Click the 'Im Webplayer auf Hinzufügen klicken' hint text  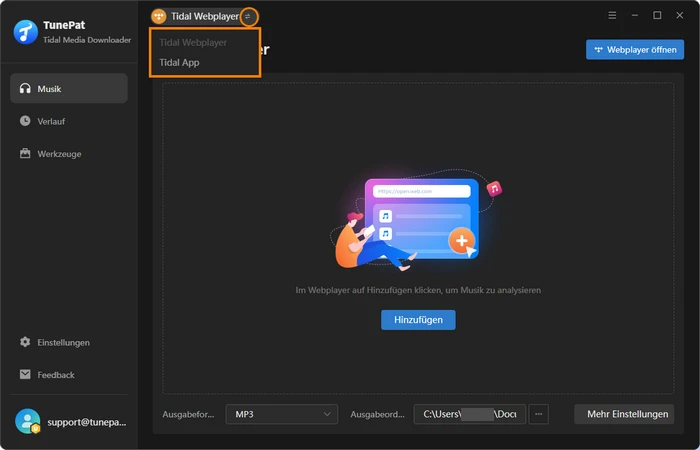pos(418,290)
